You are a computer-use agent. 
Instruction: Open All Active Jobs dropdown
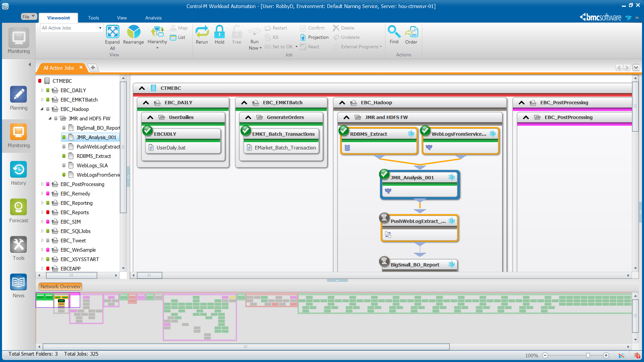pos(100,28)
